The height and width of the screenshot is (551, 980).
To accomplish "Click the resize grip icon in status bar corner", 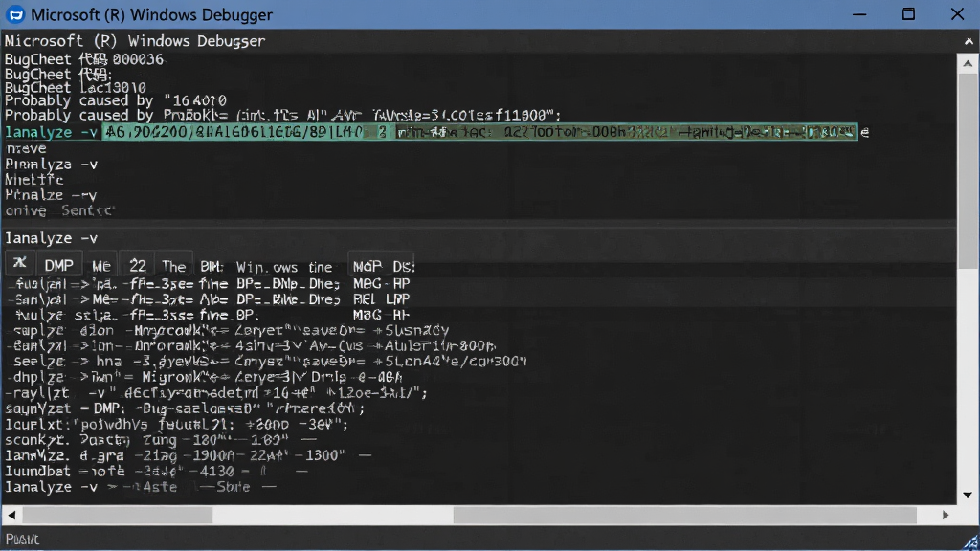I will [970, 542].
